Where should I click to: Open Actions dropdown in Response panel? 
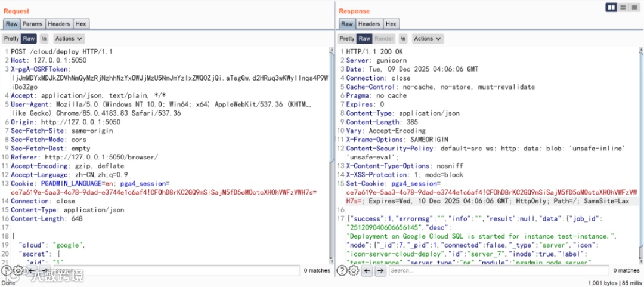[x=428, y=39]
